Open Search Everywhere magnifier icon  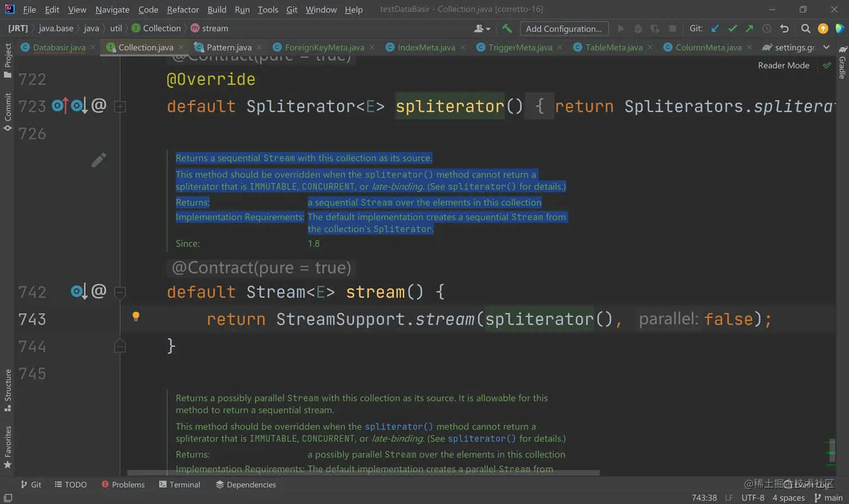tap(806, 29)
